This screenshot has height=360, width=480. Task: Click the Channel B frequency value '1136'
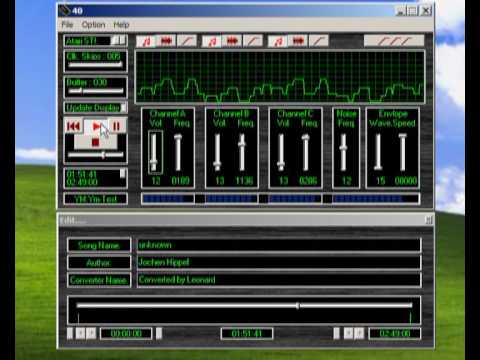[245, 181]
